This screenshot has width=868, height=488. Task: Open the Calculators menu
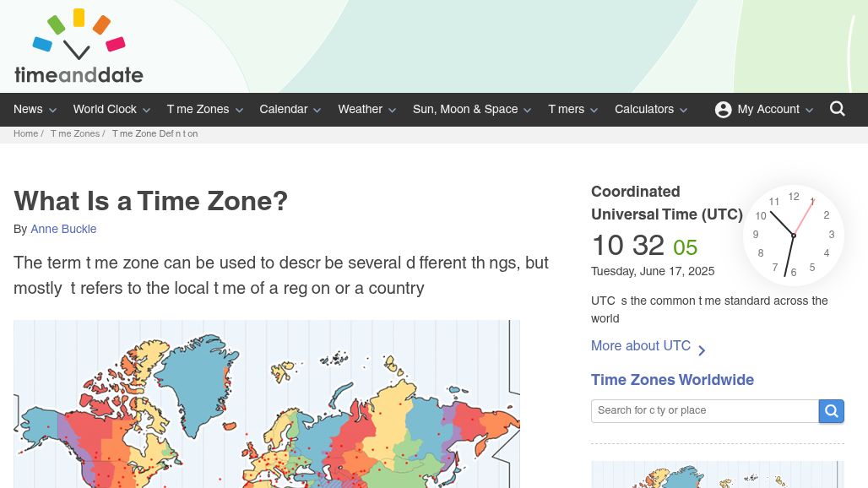(651, 110)
